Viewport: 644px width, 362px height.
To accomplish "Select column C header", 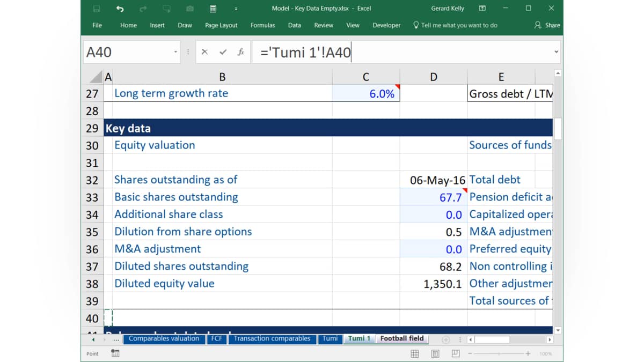I will tap(366, 77).
